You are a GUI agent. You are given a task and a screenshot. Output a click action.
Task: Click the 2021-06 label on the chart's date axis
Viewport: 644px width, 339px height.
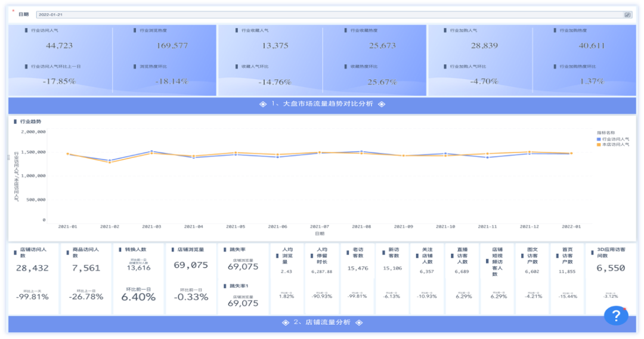[277, 226]
